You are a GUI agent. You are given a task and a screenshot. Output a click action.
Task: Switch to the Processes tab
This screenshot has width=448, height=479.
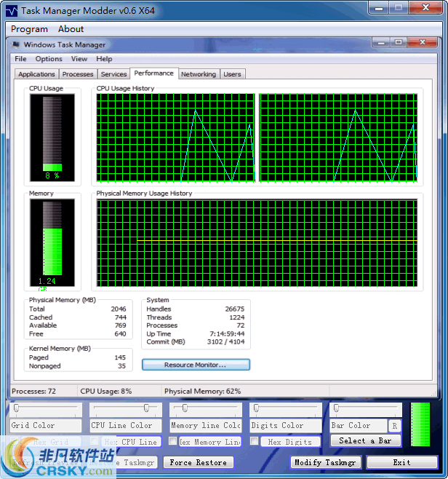point(78,74)
